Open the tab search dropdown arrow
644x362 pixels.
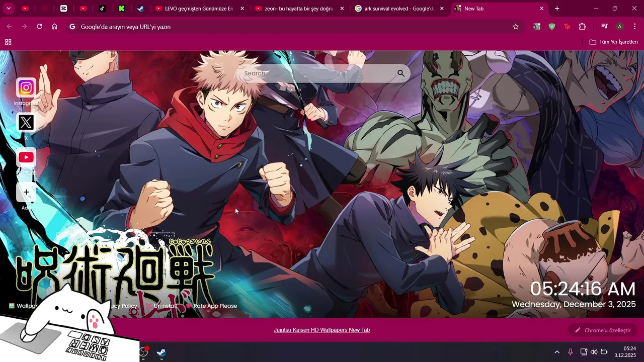point(9,9)
